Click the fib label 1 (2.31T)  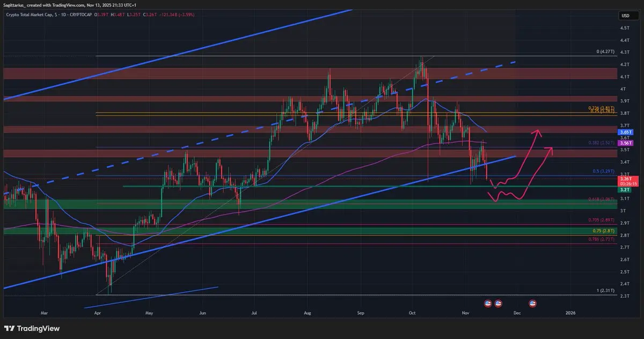coord(605,290)
